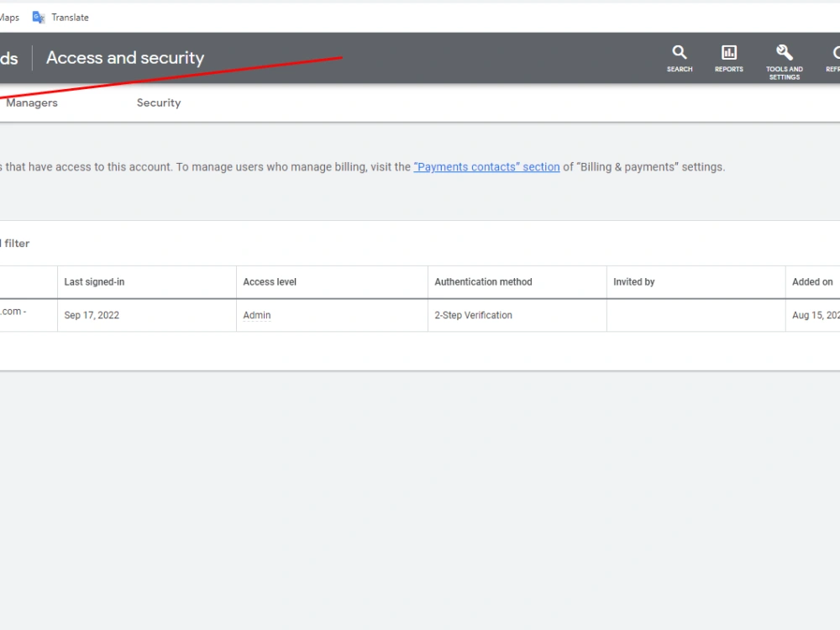The image size is (840, 630).
Task: Open the "Payments contacts" section link
Action: 486,167
